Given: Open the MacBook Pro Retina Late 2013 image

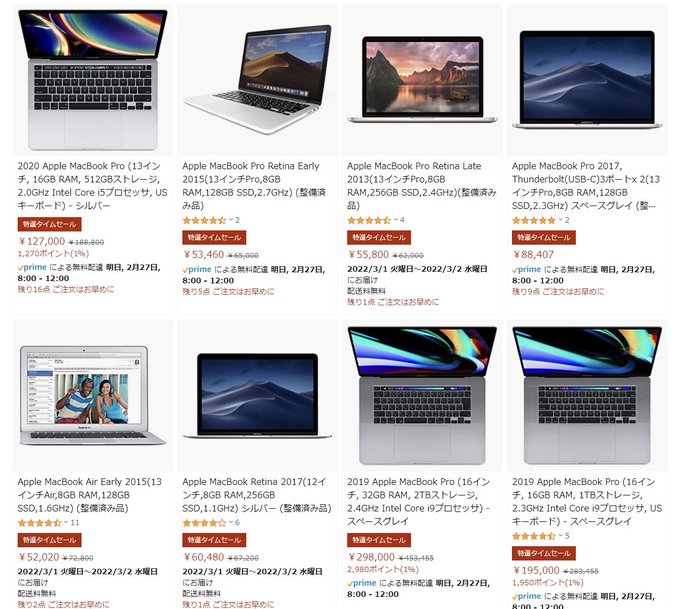Looking at the screenshot, I should click(x=422, y=80).
